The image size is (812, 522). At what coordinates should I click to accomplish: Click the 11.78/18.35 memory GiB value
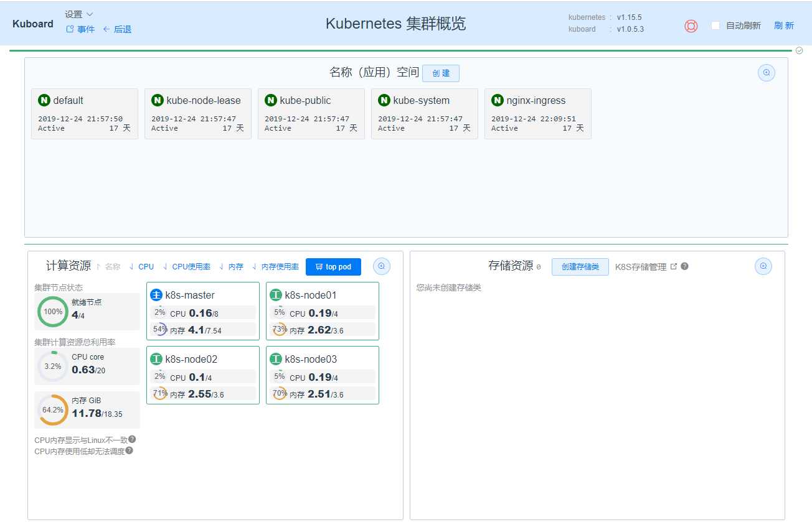pos(97,413)
